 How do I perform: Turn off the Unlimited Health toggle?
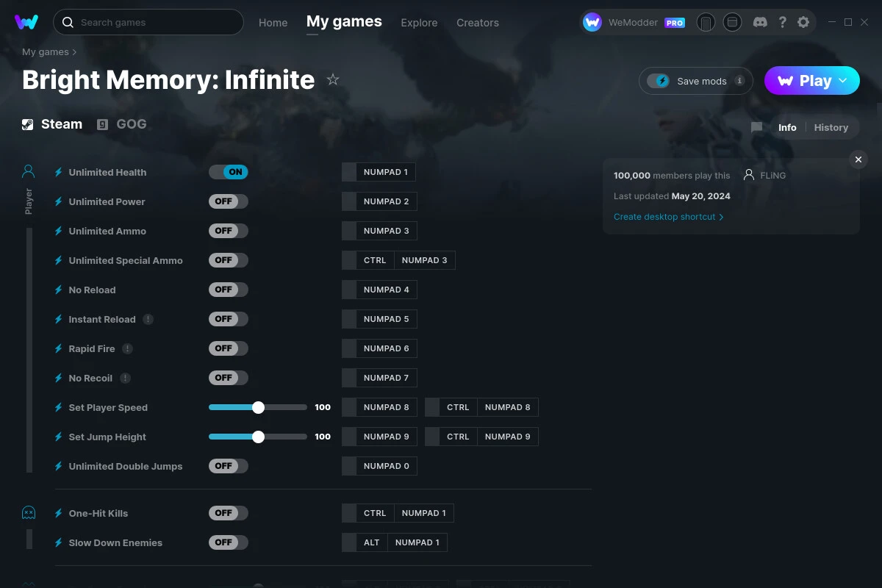tap(228, 171)
